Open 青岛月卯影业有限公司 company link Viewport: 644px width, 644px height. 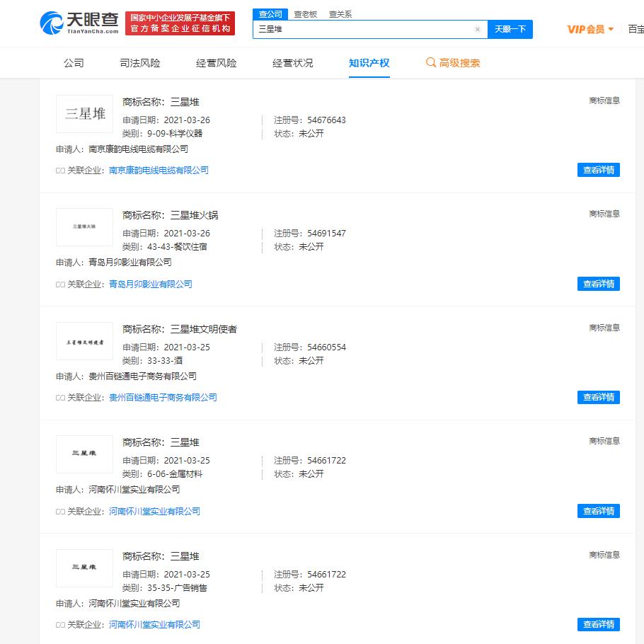point(151,284)
